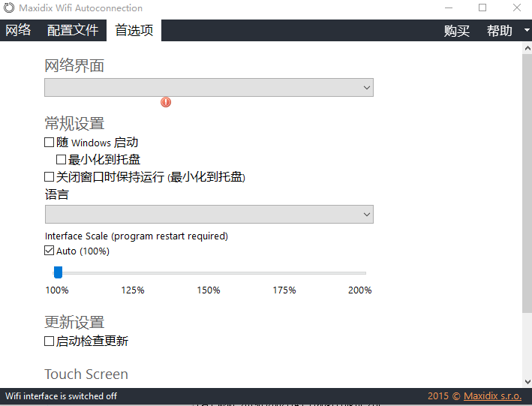The width and height of the screenshot is (532, 406).
Task: Close the Maxidix Wifi Autoconnection window
Action: [x=516, y=8]
